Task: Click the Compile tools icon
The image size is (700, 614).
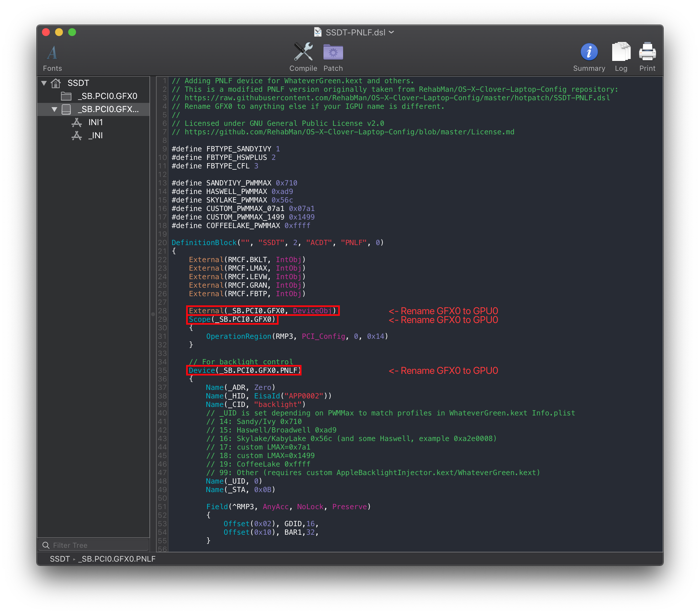Action: (x=303, y=52)
